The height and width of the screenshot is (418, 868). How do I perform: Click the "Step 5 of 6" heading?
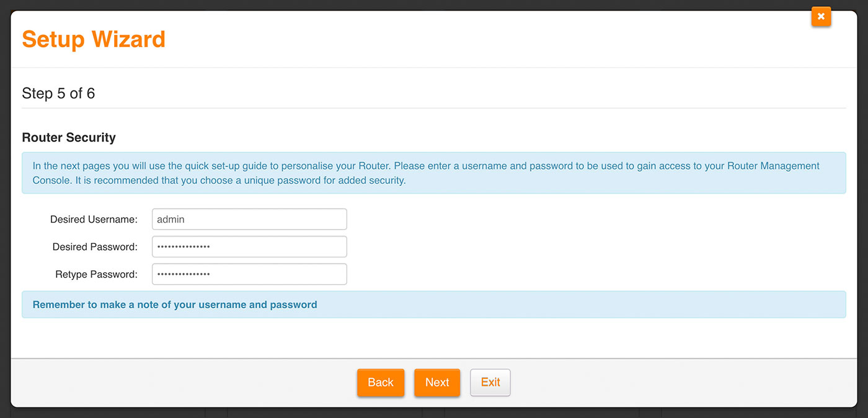(x=58, y=94)
